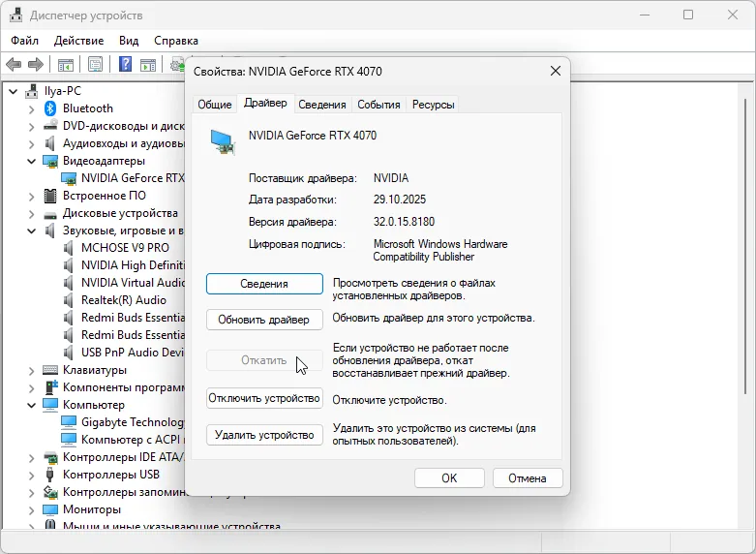Click the speaker icon beside Realtek(R) Audio
The image size is (756, 554).
point(69,299)
